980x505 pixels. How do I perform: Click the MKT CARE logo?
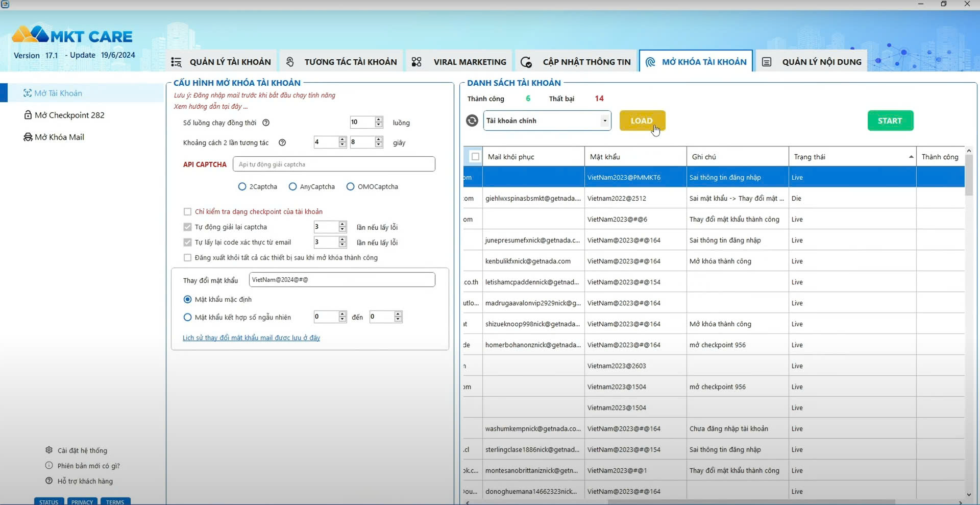[x=72, y=35]
